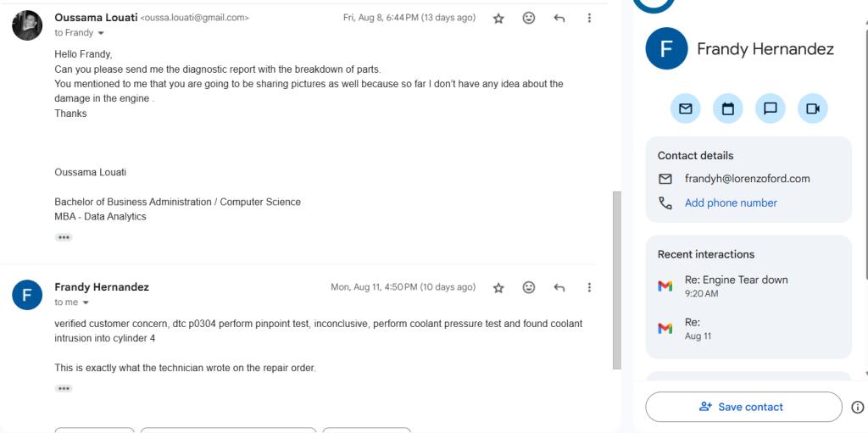Viewport: 868px width, 433px height.
Task: Start video call with Frandy Hernandez
Action: [x=813, y=108]
